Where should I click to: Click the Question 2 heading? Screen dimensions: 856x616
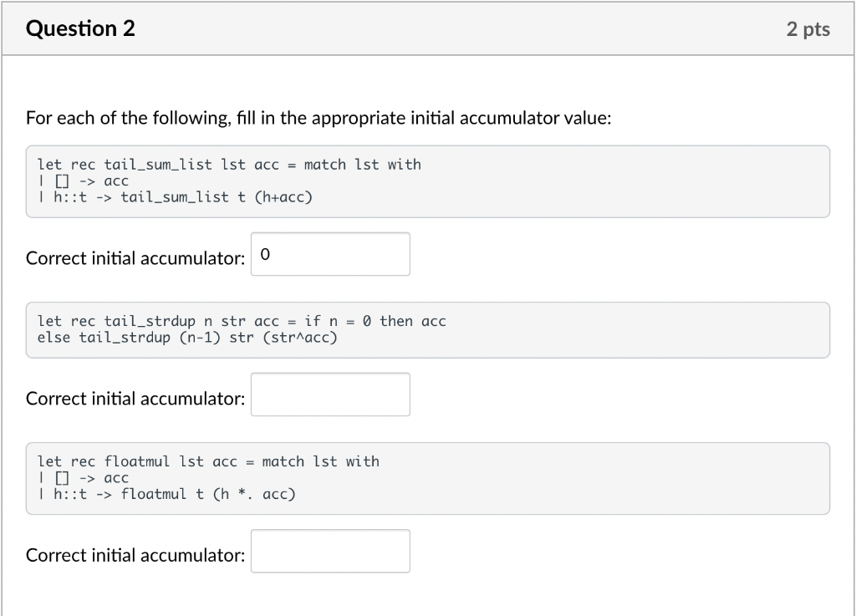pos(80,29)
